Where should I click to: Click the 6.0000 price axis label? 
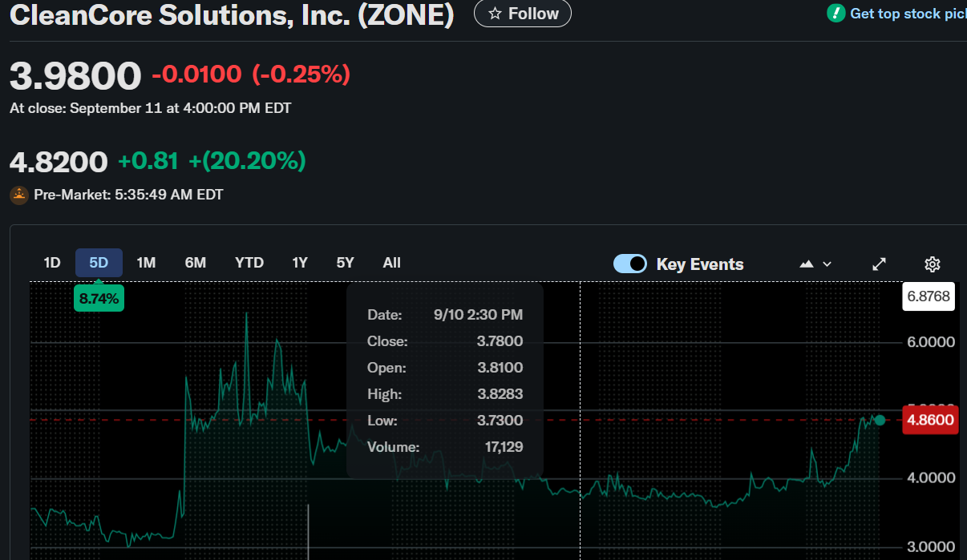click(x=931, y=342)
